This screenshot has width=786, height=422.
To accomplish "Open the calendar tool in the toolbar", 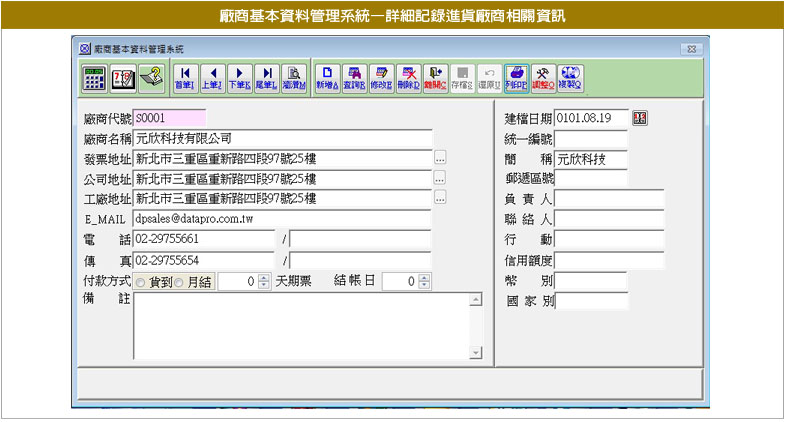I will [x=123, y=78].
